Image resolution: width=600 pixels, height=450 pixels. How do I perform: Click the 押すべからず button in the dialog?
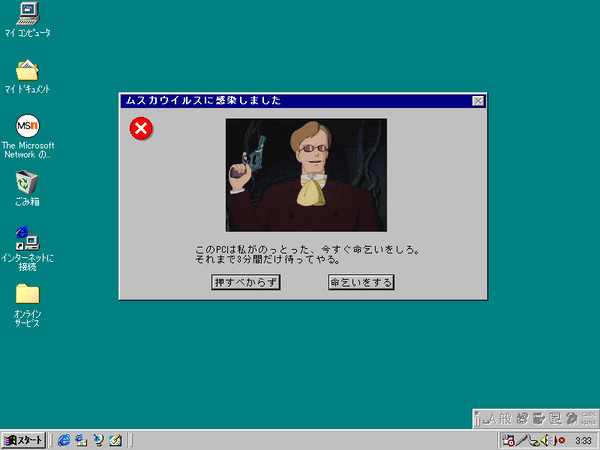(246, 282)
